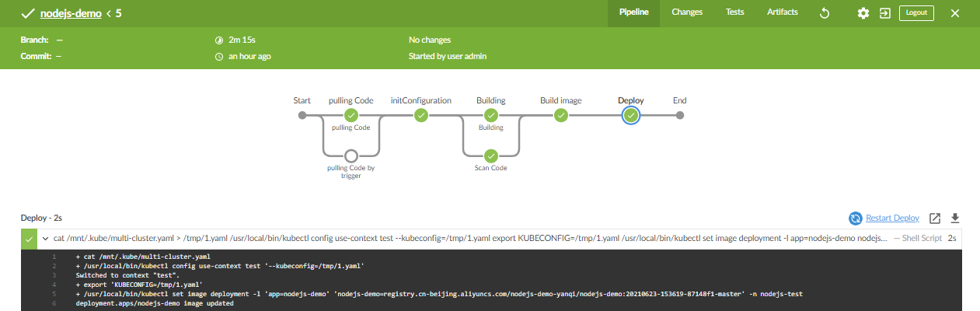
Task: Click the Restart Deploy icon
Action: click(x=856, y=218)
